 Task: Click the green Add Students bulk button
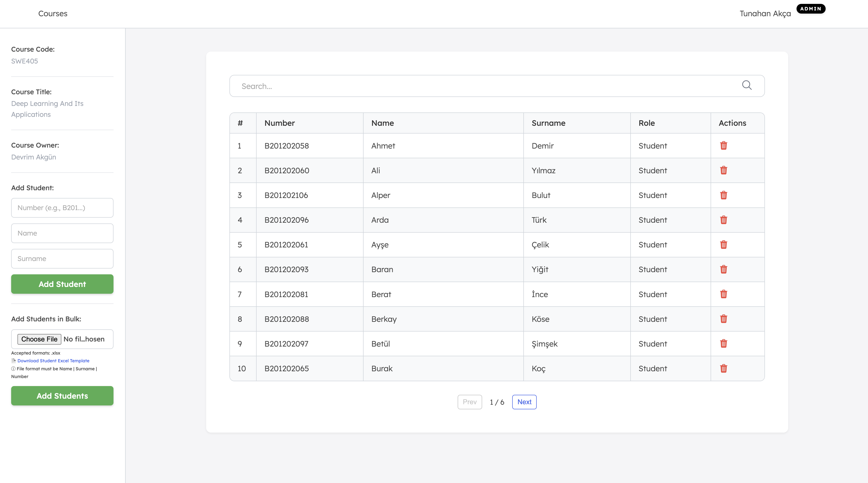[62, 396]
